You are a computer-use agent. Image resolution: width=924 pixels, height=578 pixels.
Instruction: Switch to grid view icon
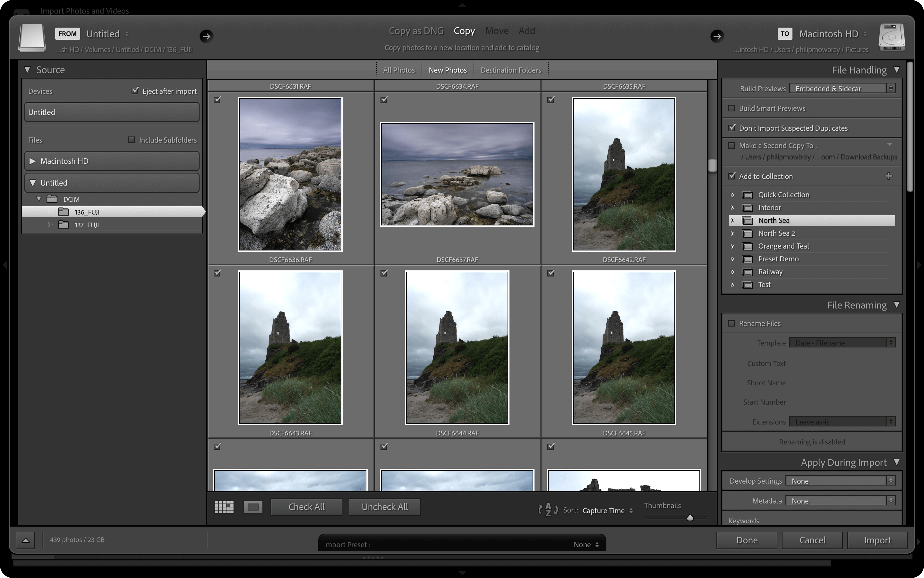tap(224, 507)
